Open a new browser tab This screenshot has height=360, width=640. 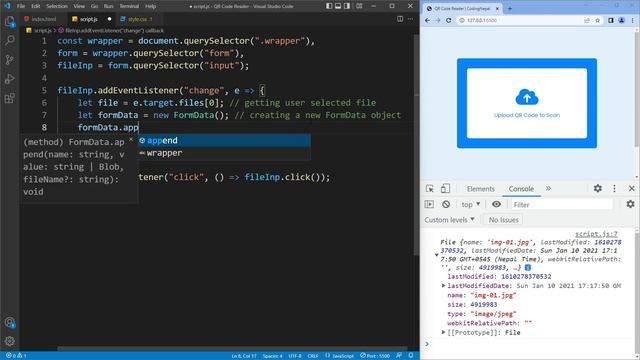(510, 9)
